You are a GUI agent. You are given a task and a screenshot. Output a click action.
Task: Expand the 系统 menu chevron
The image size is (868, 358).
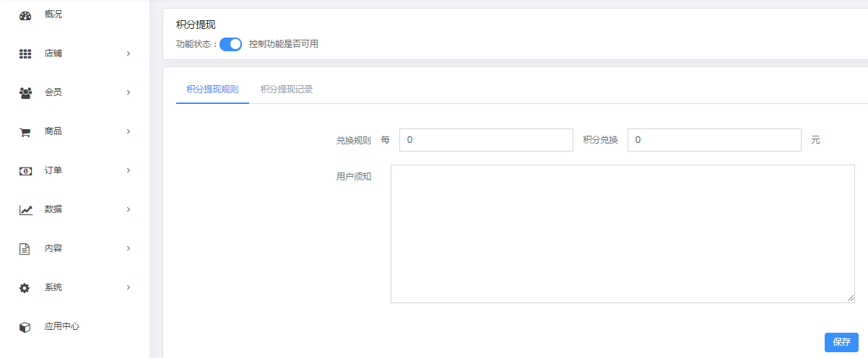(129, 287)
